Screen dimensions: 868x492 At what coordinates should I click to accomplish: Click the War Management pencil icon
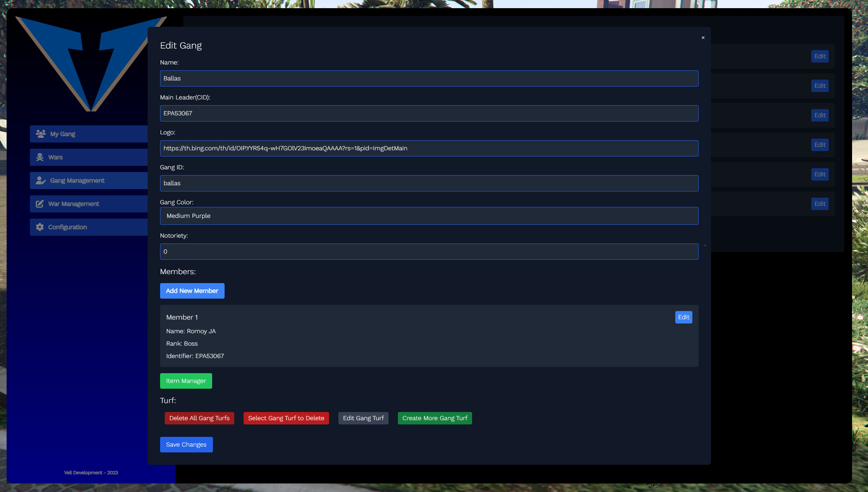tap(40, 203)
